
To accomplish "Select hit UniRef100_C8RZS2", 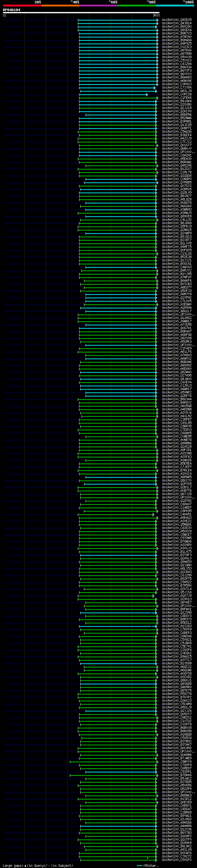I will coord(176,717).
